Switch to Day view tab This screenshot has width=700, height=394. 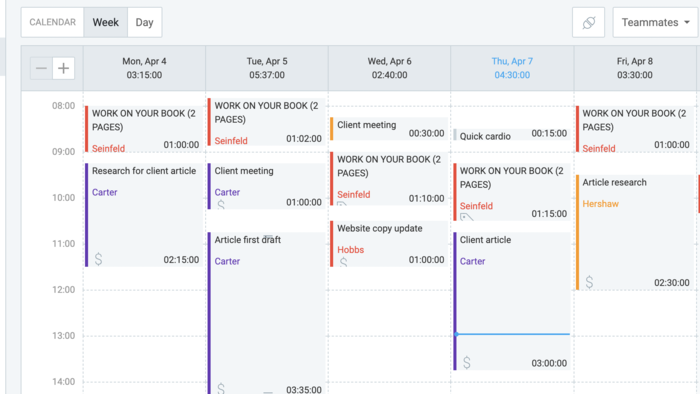[x=145, y=22]
